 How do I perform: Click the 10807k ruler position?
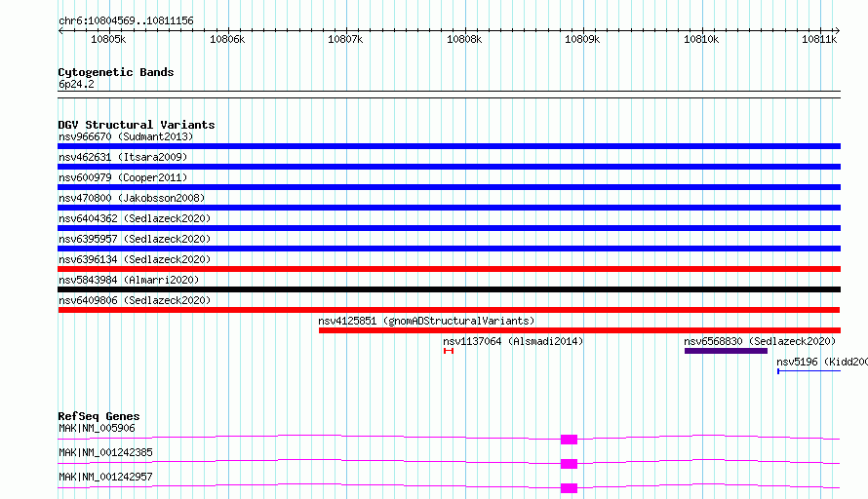345,39
